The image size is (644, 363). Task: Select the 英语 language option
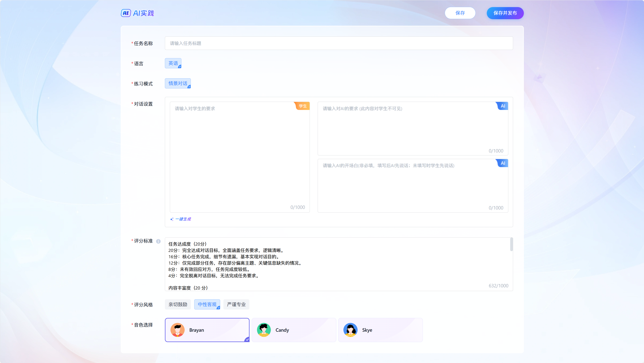click(x=173, y=63)
